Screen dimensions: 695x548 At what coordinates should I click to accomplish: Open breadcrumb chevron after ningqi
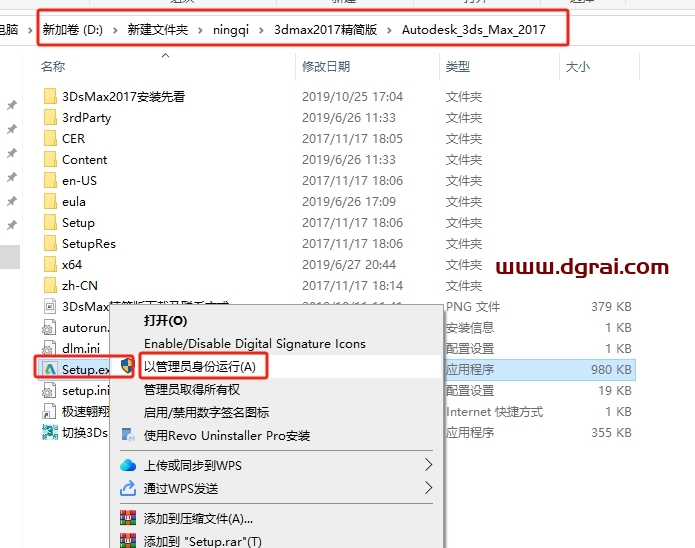point(261,30)
